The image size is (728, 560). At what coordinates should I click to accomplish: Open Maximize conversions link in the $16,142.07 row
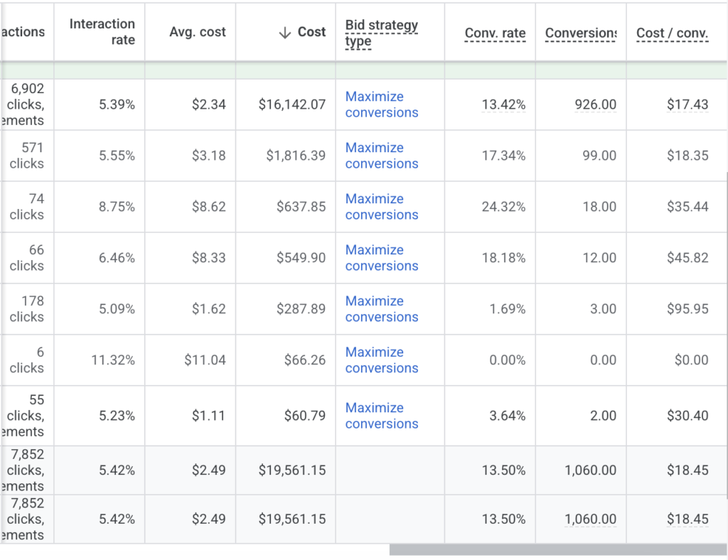pyautogui.click(x=381, y=104)
